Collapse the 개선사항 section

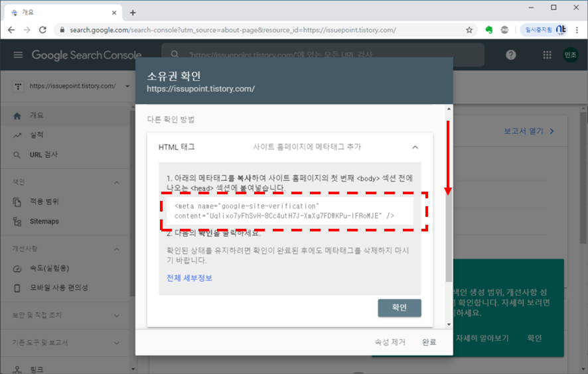[117, 249]
